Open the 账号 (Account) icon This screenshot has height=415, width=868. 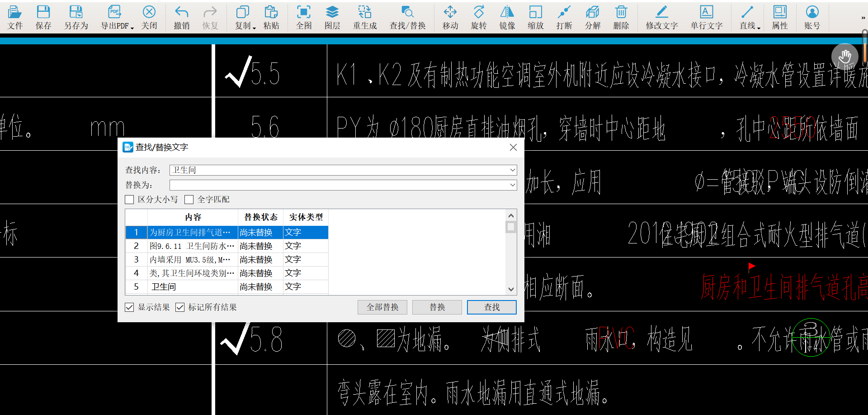tap(812, 18)
